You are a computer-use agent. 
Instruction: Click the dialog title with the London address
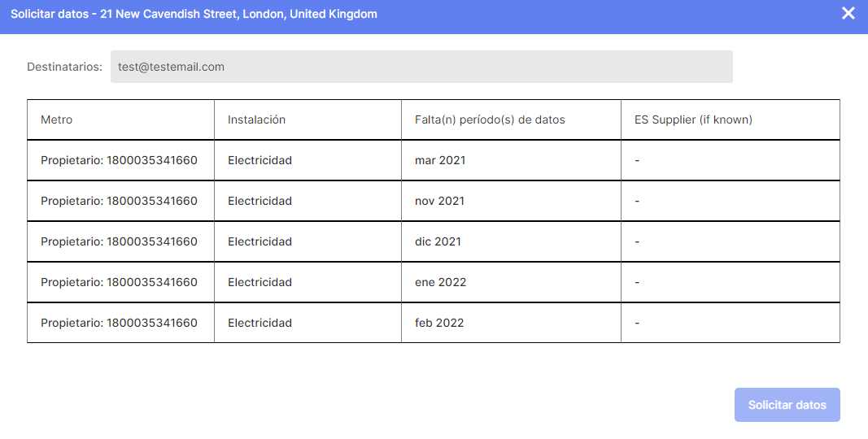[194, 14]
